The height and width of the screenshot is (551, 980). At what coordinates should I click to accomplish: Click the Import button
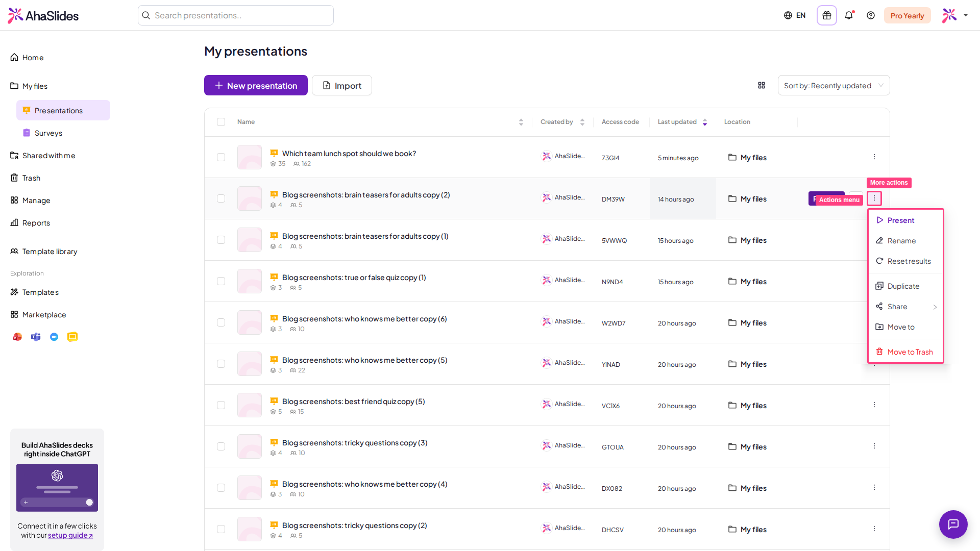point(342,85)
